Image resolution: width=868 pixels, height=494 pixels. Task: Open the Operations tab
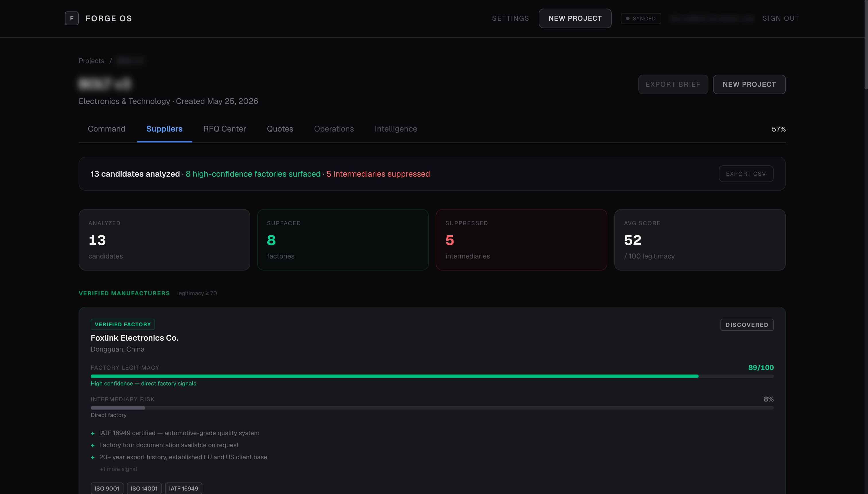pos(334,129)
